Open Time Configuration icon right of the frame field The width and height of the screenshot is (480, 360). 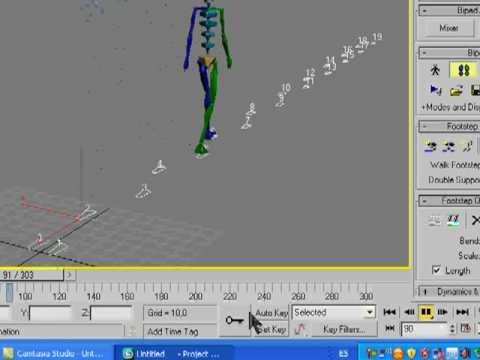click(x=466, y=329)
